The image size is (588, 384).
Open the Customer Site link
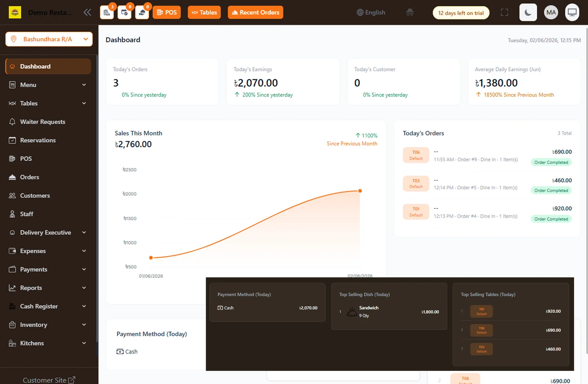tap(49, 380)
